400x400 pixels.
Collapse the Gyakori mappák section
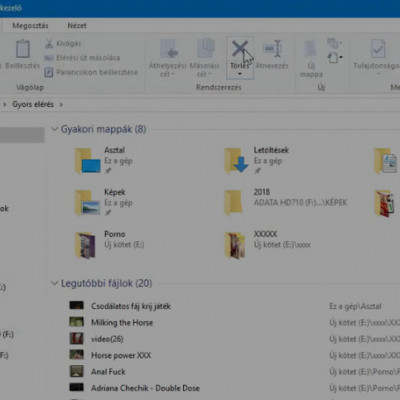(x=54, y=129)
